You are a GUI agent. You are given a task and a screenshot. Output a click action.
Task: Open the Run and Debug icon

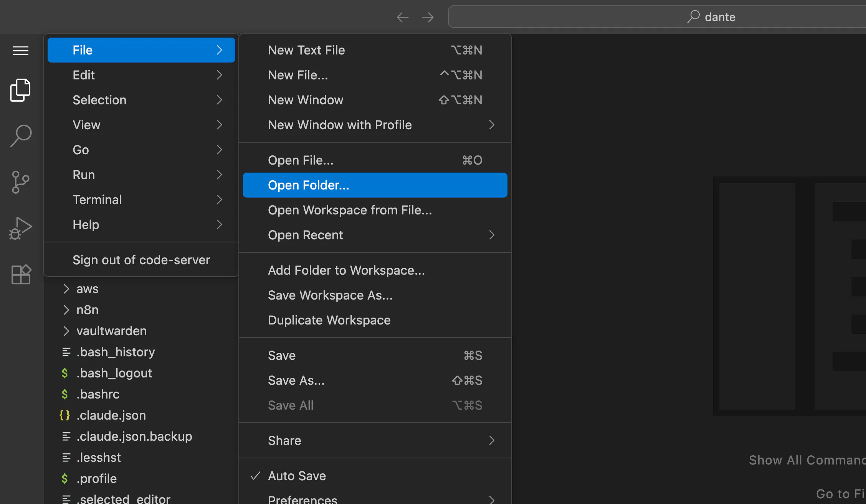[x=21, y=229]
